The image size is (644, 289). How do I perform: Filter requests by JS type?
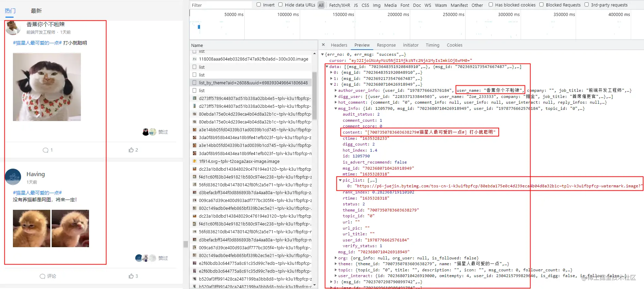(x=355, y=5)
